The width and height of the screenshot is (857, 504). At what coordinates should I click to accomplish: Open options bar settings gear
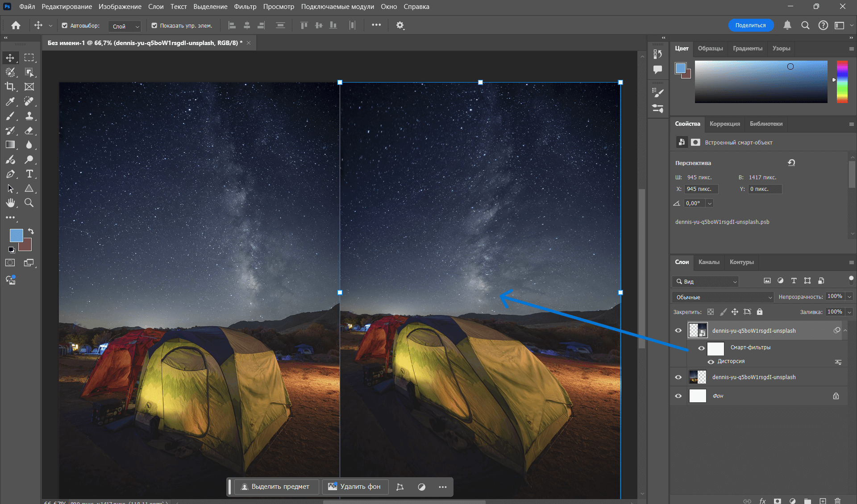pyautogui.click(x=400, y=25)
